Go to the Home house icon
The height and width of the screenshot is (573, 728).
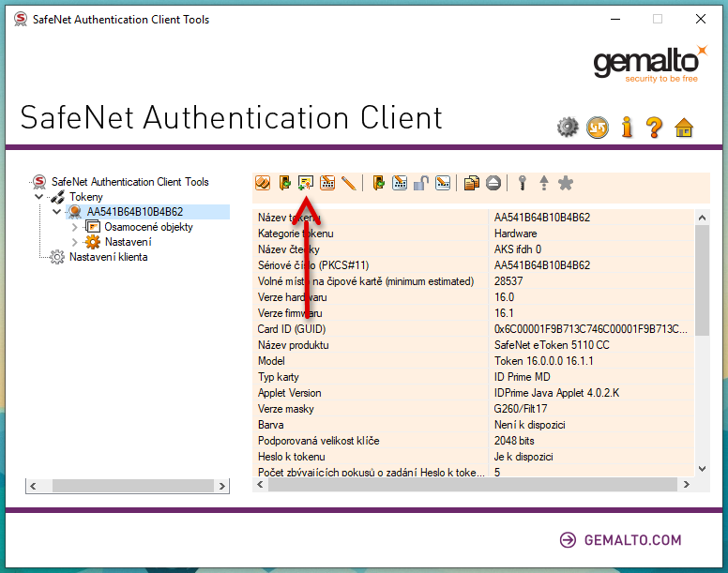[x=684, y=128]
